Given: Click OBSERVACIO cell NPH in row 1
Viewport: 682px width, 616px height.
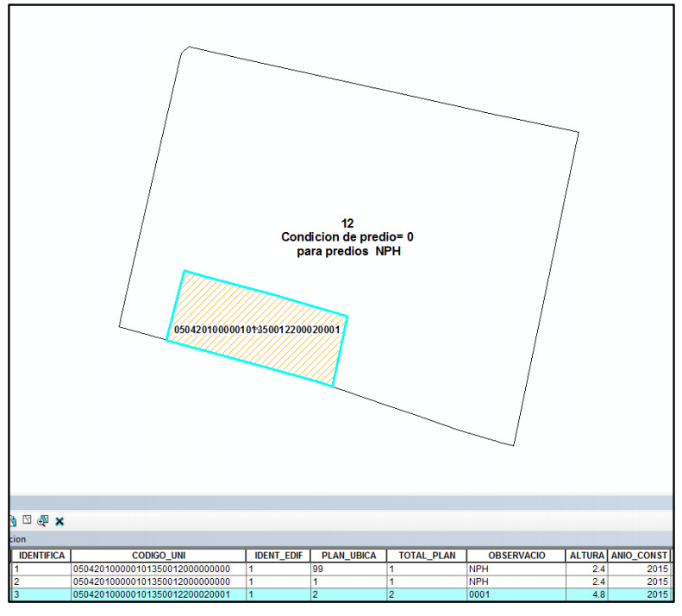Looking at the screenshot, I should coord(516,569).
